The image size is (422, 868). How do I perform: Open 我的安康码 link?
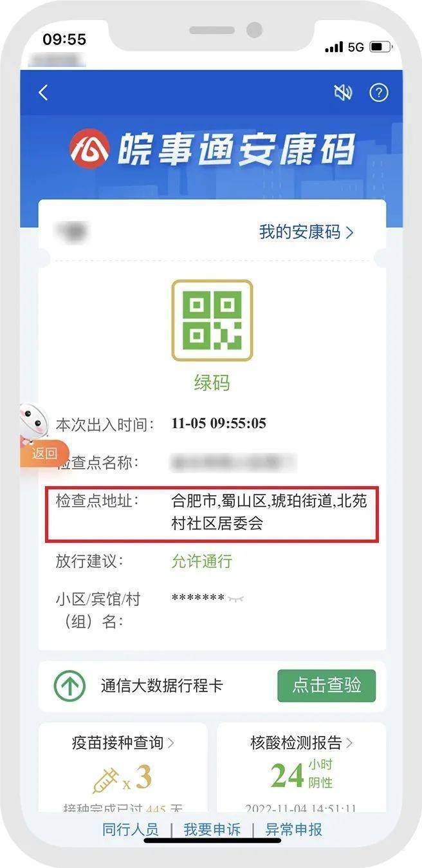(306, 232)
